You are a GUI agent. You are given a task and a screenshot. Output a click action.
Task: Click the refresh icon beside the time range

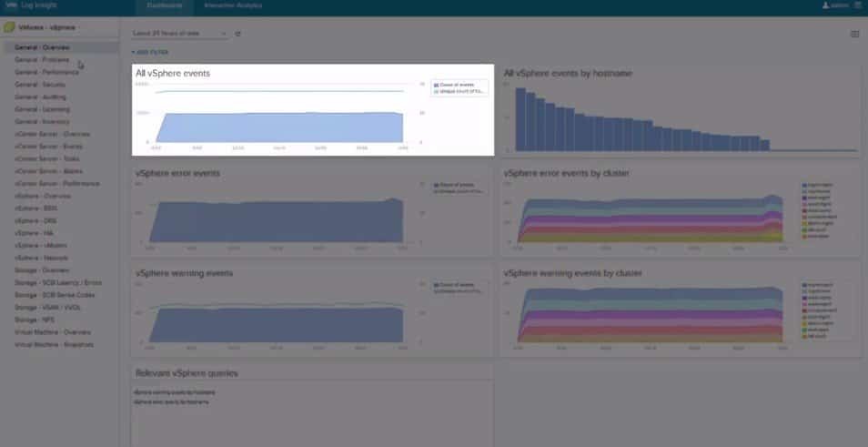coord(238,34)
